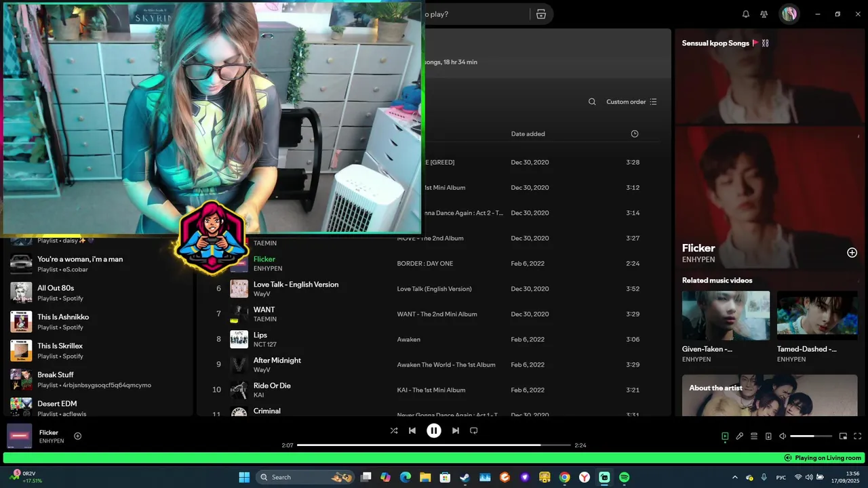
Task: Open BORDER : DAY ONE album link
Action: click(x=425, y=264)
